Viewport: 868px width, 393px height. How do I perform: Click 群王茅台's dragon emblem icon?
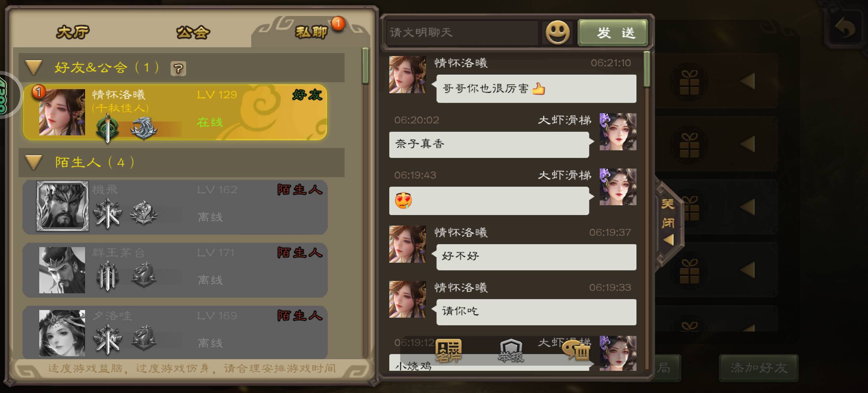click(144, 275)
